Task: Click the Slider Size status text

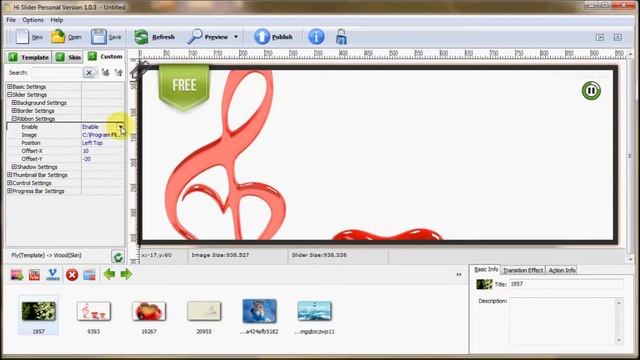Action: tap(319, 255)
